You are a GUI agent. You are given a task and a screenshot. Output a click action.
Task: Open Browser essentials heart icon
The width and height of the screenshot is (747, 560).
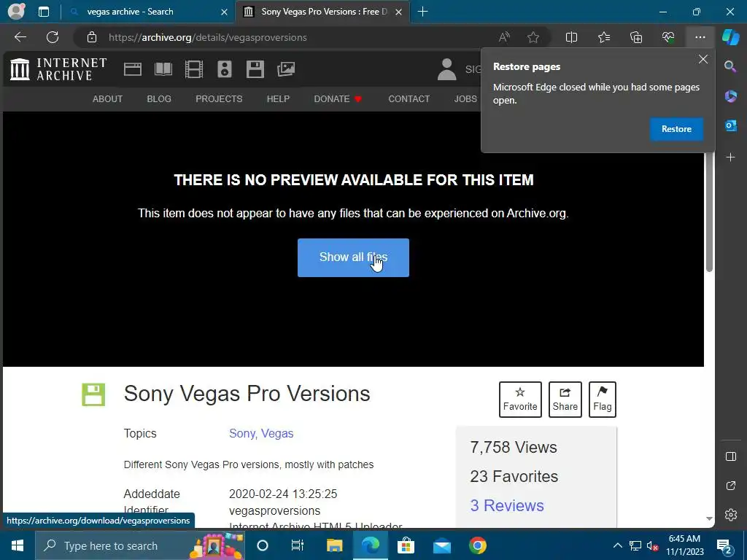coord(668,37)
